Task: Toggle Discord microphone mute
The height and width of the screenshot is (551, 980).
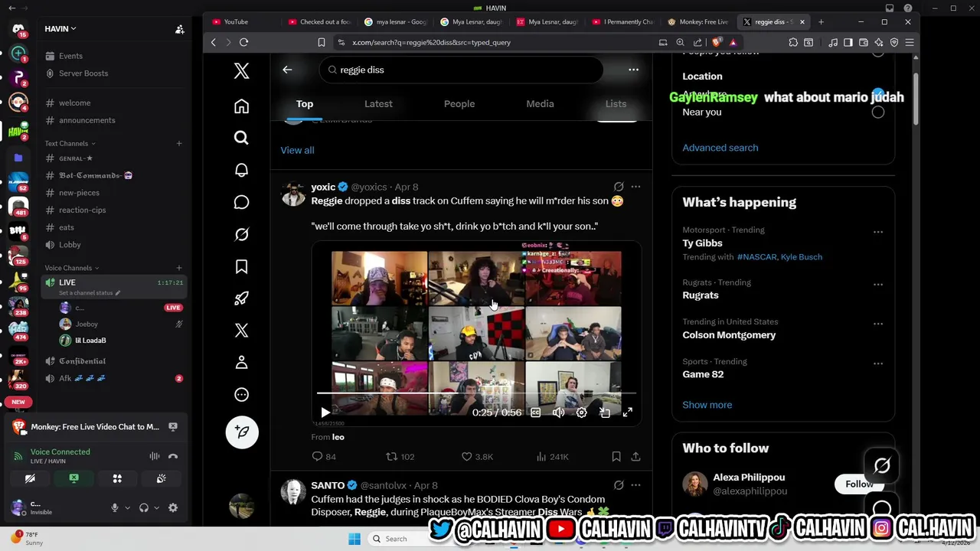Action: tap(115, 507)
